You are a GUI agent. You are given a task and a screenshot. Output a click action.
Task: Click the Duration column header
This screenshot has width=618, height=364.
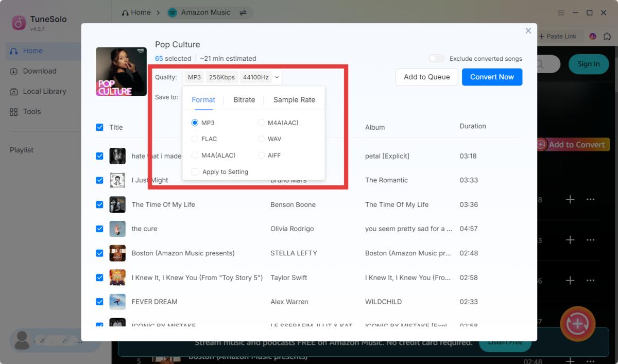click(473, 126)
